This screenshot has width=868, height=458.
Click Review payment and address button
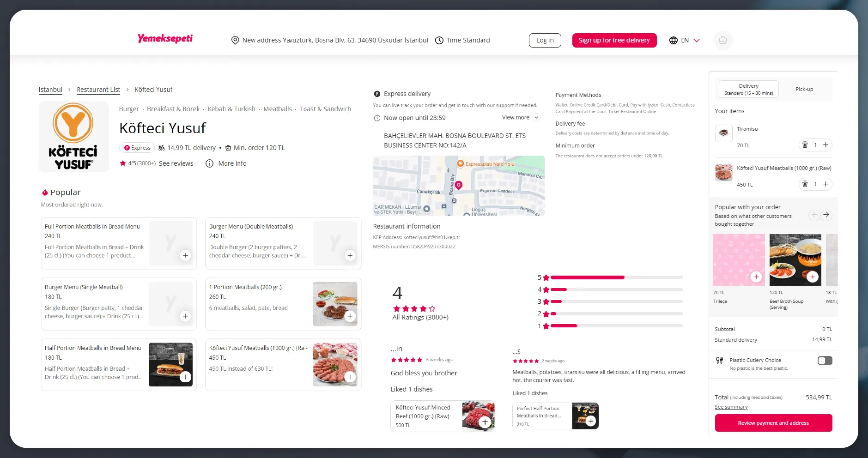[773, 423]
